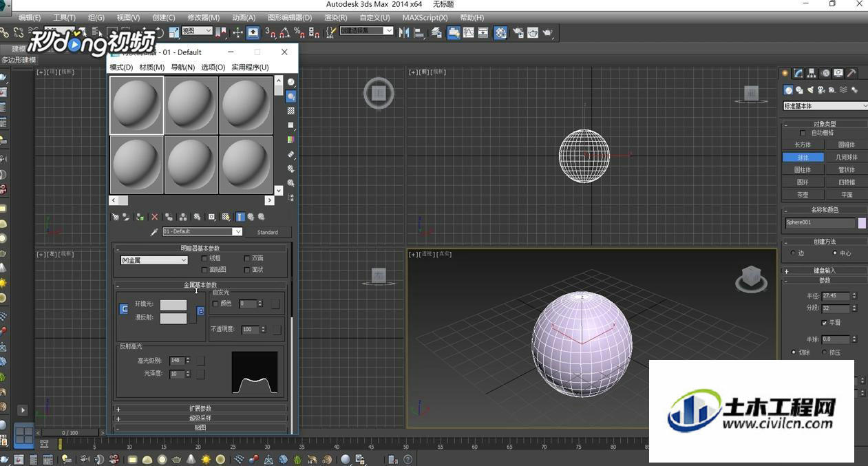Expand the 扩展参数 rollout
The image size is (868, 466).
(200, 409)
